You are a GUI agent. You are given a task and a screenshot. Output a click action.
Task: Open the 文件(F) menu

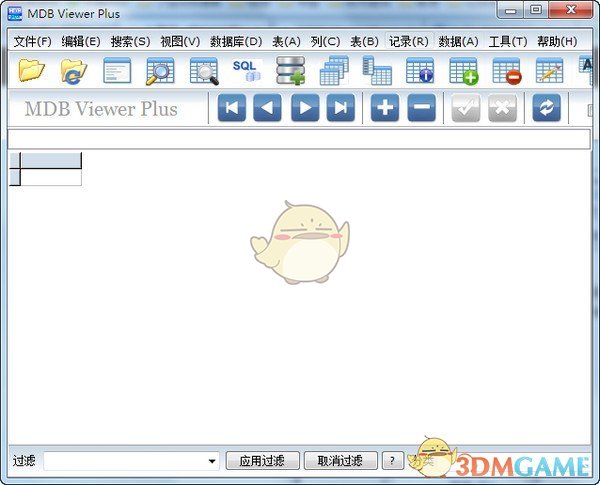(32, 41)
